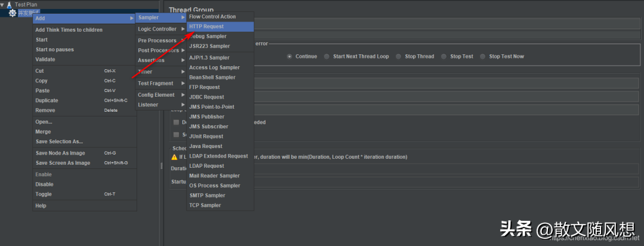Select the Stop Test radio button
The image size is (644, 246).
click(444, 56)
